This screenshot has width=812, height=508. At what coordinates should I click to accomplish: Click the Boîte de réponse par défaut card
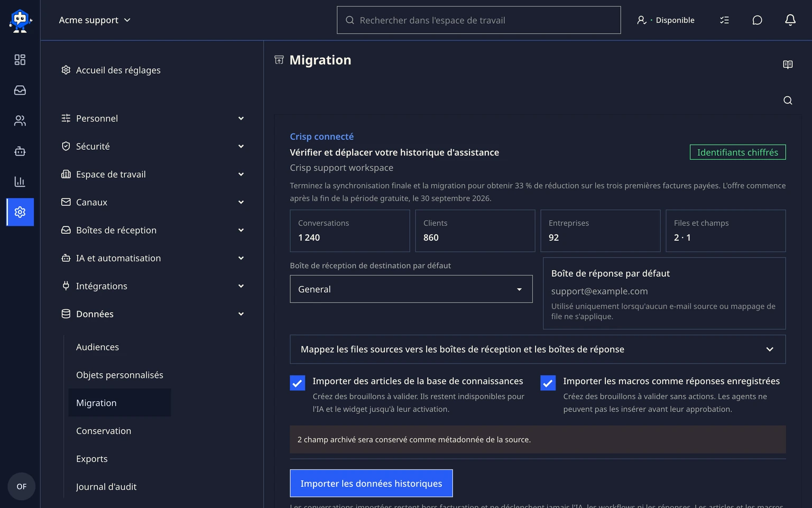664,293
